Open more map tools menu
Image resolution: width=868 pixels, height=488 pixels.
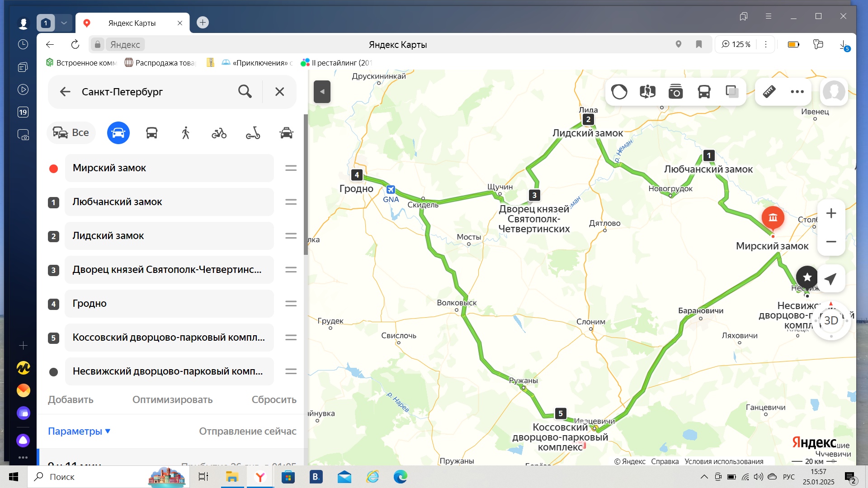[x=797, y=92]
